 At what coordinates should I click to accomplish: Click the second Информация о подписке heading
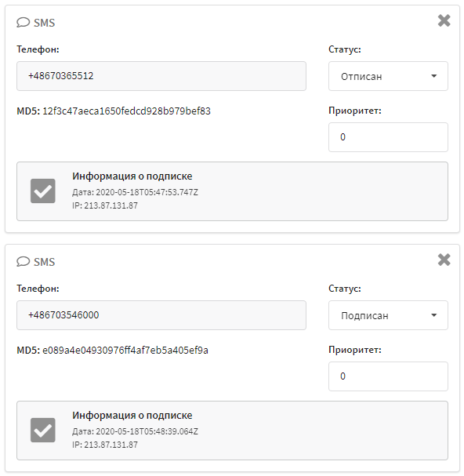tap(132, 416)
